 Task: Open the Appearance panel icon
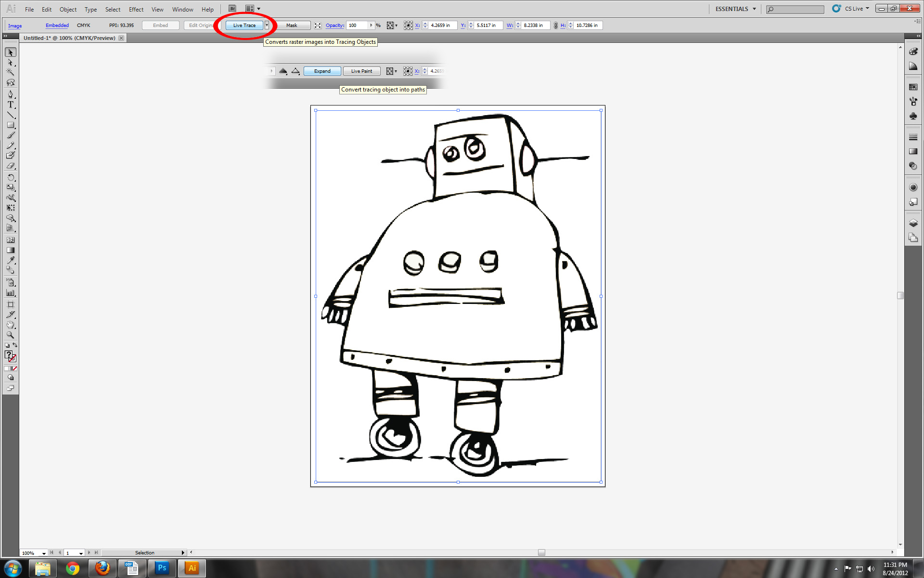pos(913,187)
